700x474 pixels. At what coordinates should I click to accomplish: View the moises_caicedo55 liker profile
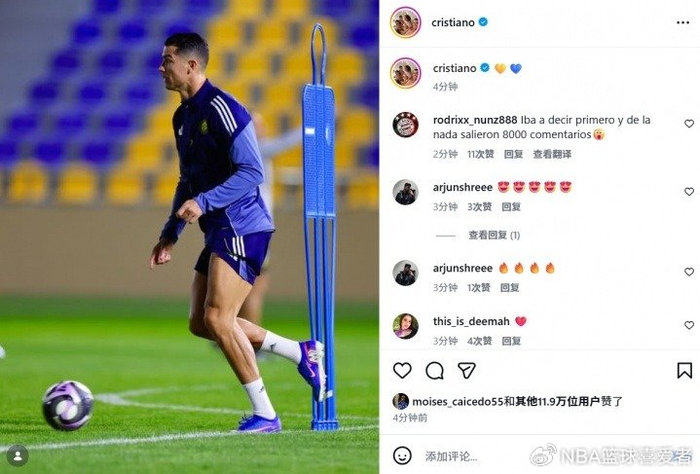(x=457, y=401)
